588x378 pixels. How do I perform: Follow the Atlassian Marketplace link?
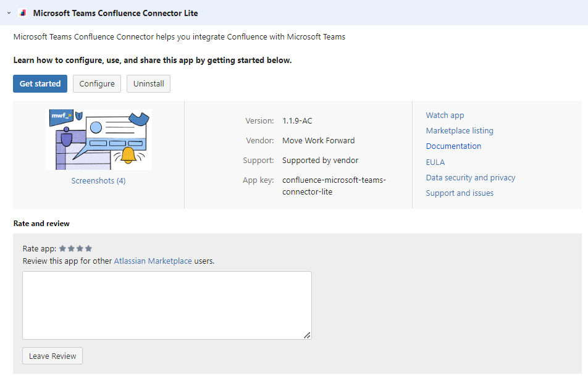pos(153,261)
